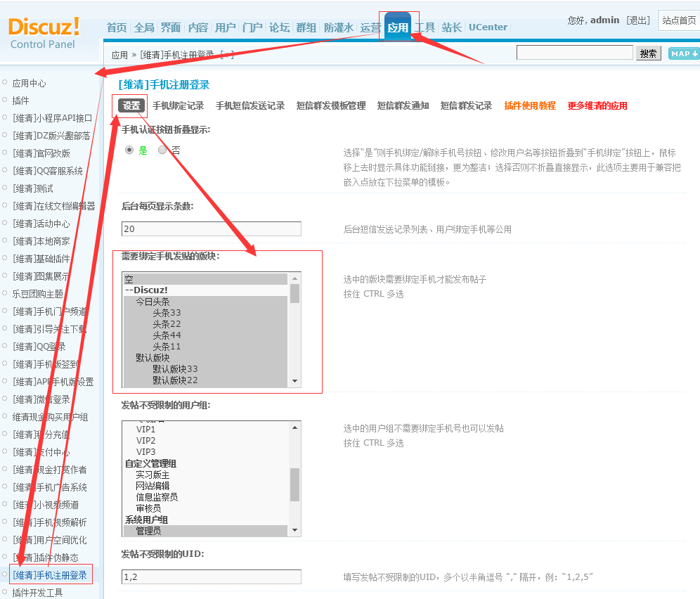
Task: Open the 全局 top menu
Action: pos(144,27)
